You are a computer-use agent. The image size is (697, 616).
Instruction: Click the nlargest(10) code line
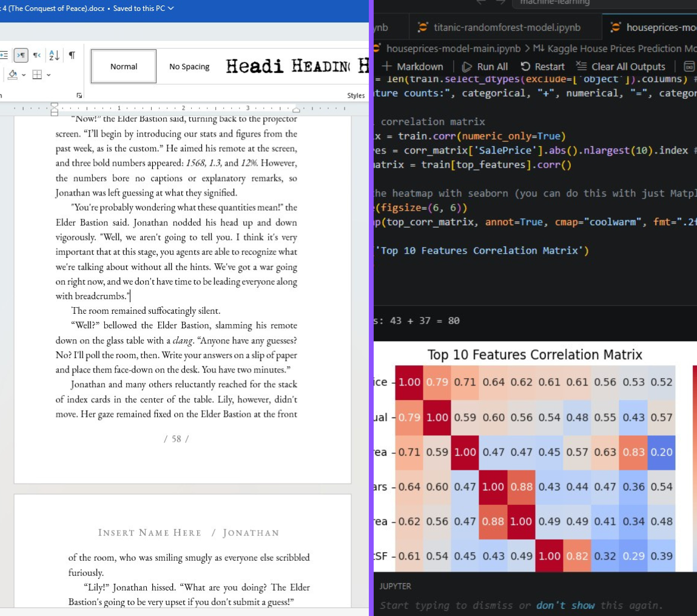pyautogui.click(x=535, y=151)
